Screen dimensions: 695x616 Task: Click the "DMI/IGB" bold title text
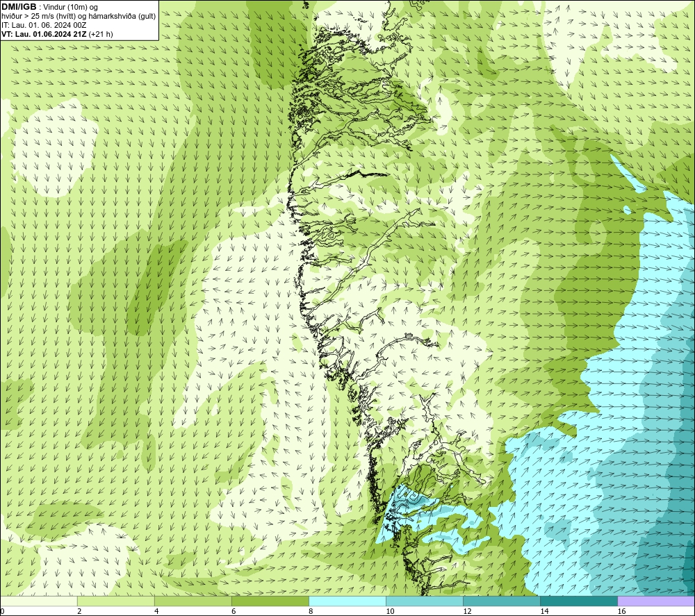point(19,7)
